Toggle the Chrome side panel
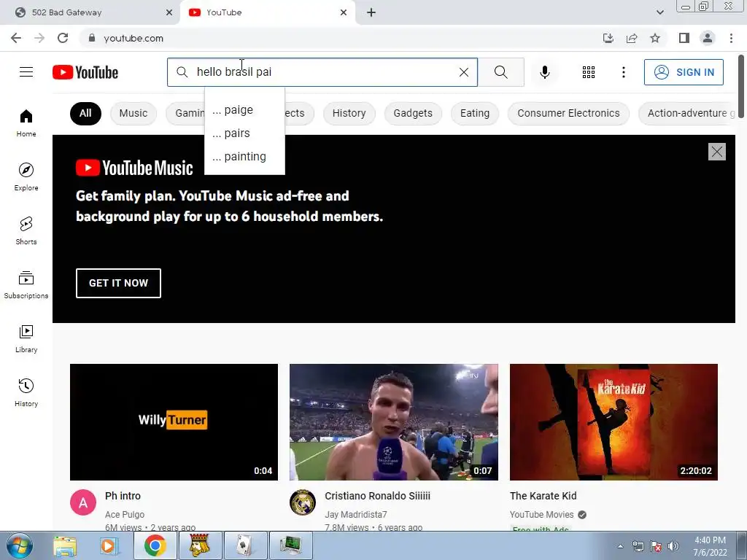This screenshot has width=747, height=560. pyautogui.click(x=684, y=38)
